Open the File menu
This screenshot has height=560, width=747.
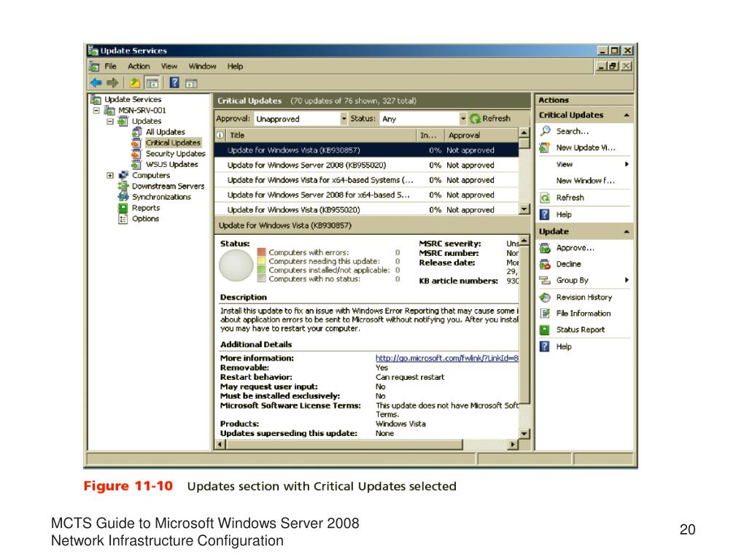(111, 66)
